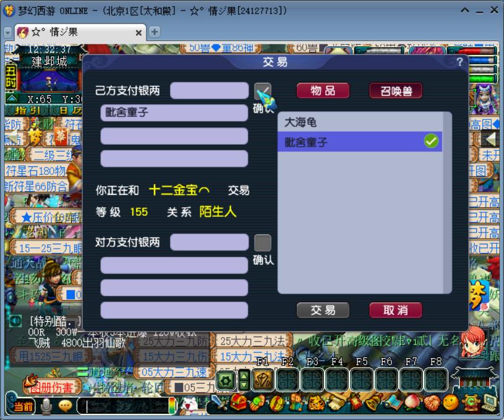Select the ☆° 情シ果 window tab
504x420 pixels.
80,32
